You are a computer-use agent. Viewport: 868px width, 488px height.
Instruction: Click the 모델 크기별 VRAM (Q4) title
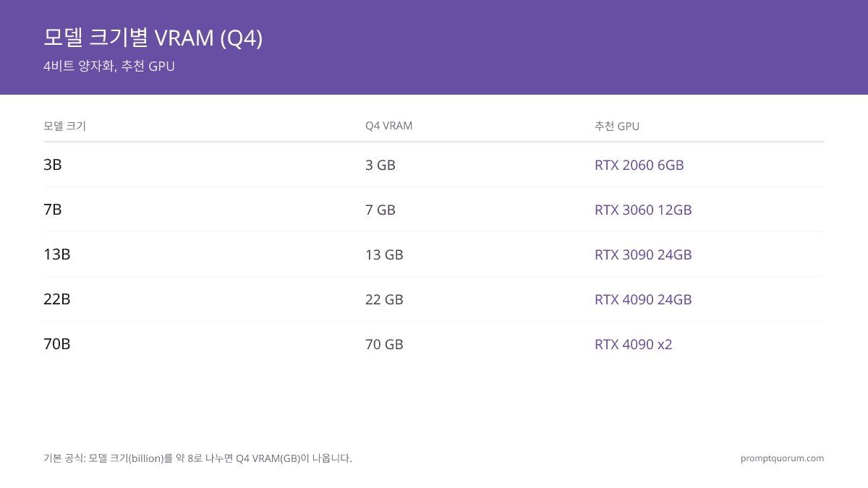point(153,38)
